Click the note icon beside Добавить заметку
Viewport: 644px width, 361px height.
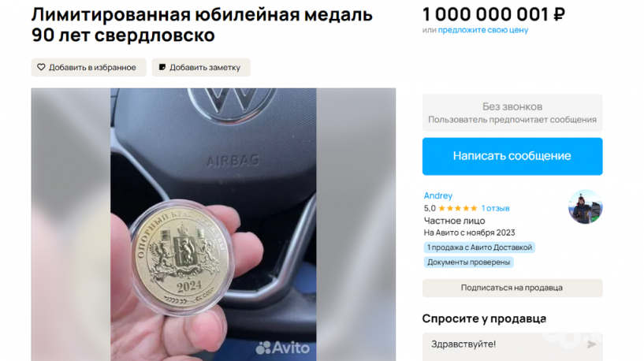pos(162,67)
